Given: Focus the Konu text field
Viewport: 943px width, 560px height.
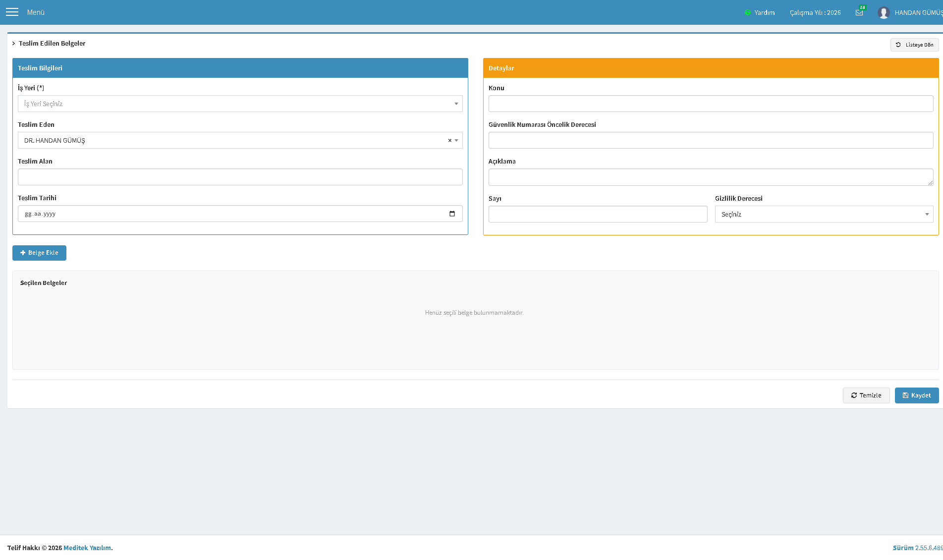Looking at the screenshot, I should click(711, 104).
